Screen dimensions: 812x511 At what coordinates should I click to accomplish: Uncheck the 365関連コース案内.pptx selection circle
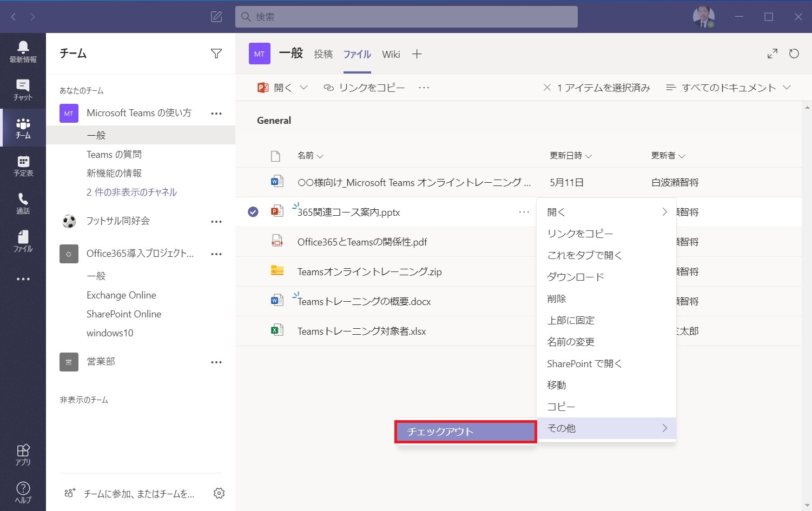[253, 212]
